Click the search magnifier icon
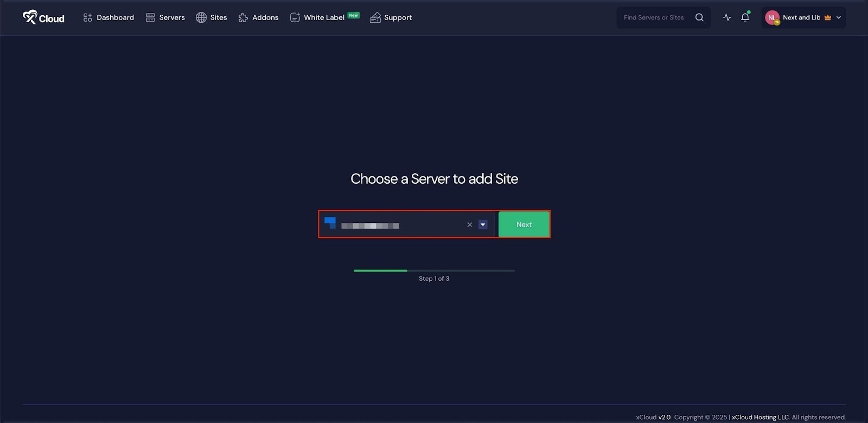The height and width of the screenshot is (423, 868). coord(699,17)
